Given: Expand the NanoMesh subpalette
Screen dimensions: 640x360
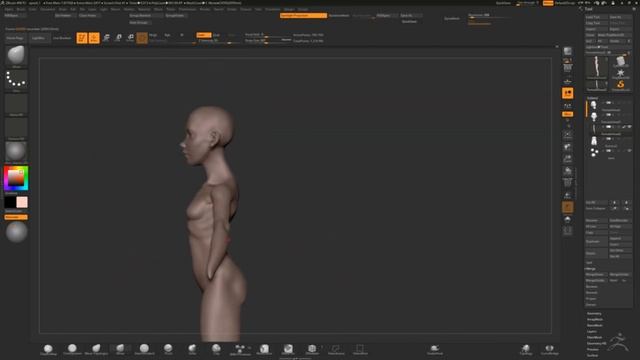Looking at the screenshot, I should 595,325.
